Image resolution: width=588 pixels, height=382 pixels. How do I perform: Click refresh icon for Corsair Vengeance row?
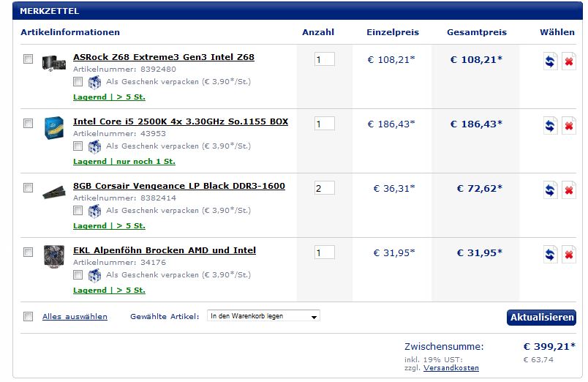point(550,191)
